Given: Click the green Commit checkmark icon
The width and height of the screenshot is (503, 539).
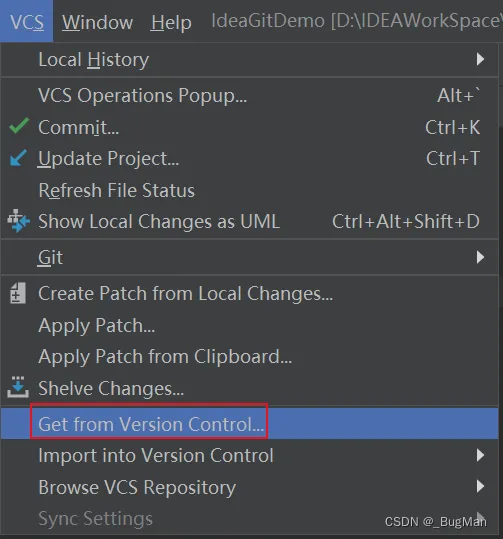Looking at the screenshot, I should (x=19, y=126).
